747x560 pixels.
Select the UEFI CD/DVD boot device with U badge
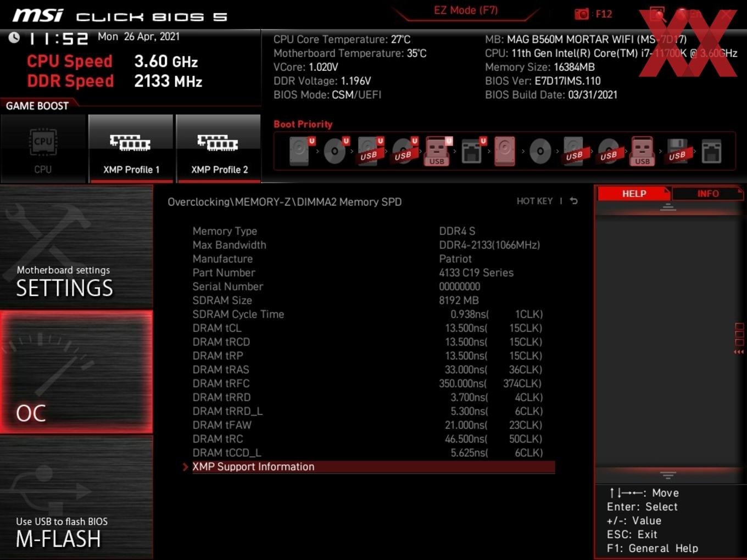pos(336,151)
